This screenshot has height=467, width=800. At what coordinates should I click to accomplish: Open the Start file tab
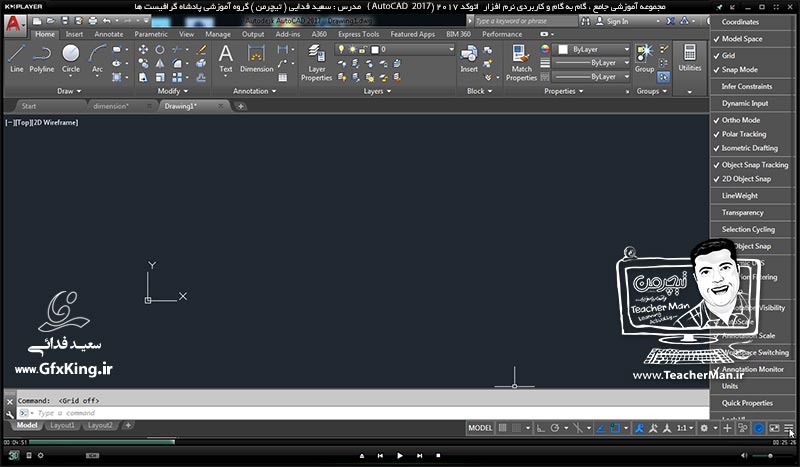coord(29,106)
